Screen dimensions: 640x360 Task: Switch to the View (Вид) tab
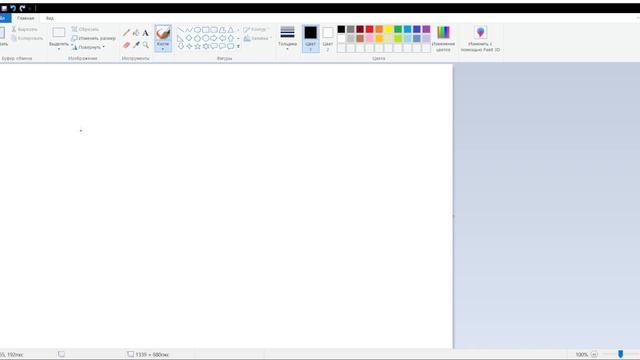(49, 18)
